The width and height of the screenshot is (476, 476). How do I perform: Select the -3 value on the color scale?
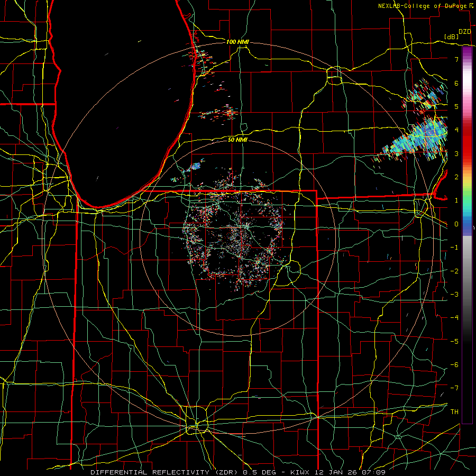(x=454, y=295)
